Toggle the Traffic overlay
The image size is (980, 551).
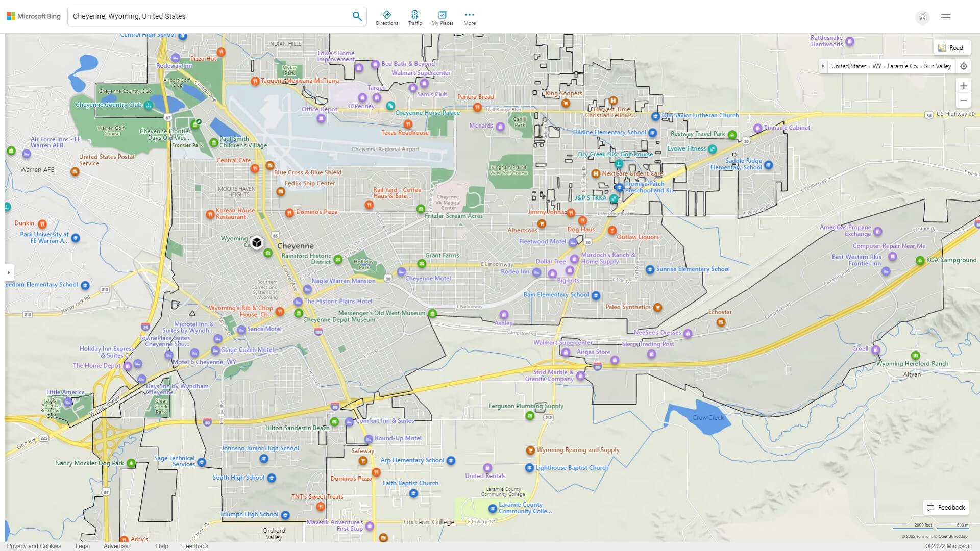click(415, 17)
